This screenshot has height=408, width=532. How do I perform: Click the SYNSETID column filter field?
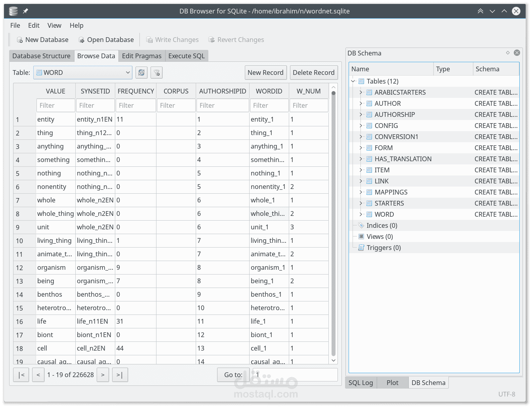95,105
